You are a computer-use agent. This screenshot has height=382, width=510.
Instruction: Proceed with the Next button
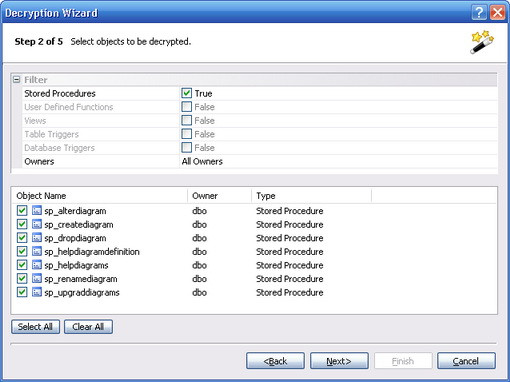339,361
